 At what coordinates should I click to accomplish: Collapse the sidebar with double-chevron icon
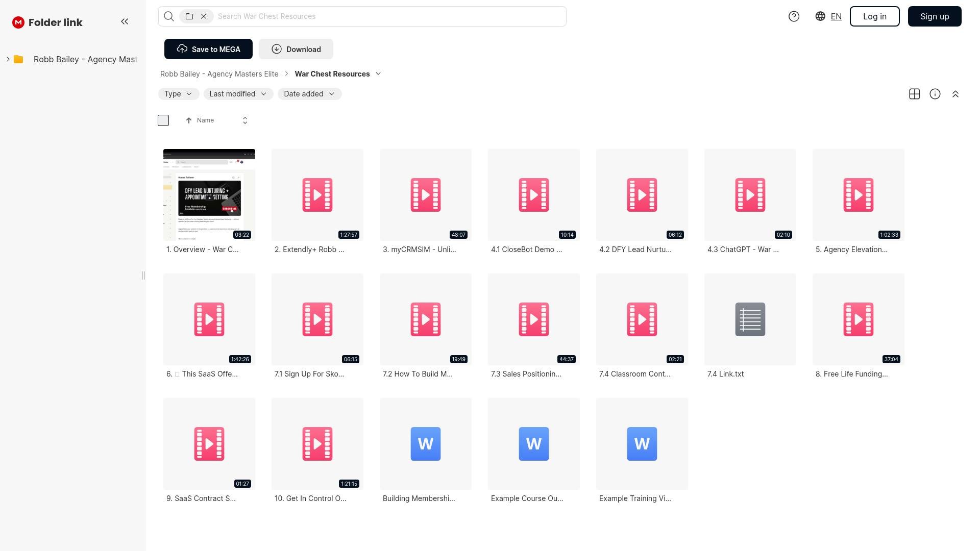point(125,21)
